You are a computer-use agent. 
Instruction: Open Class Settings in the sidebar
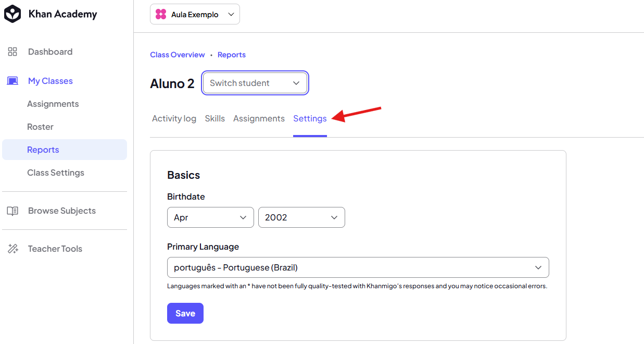coord(56,173)
